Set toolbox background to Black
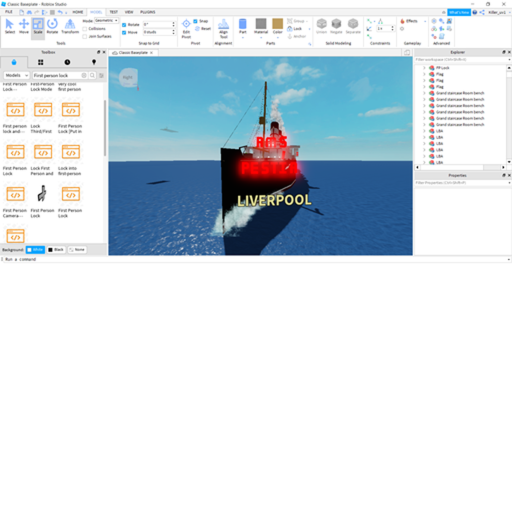The height and width of the screenshot is (512, 512). tap(56, 250)
